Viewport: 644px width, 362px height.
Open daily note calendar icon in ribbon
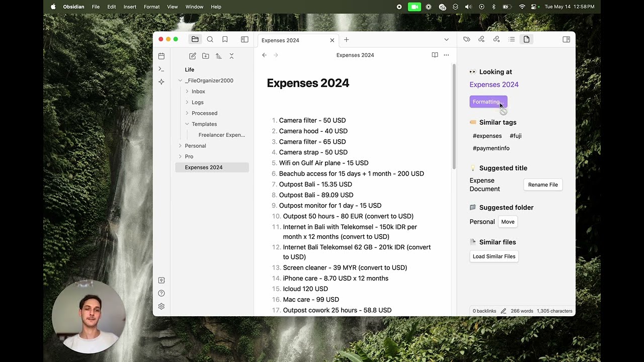tap(162, 56)
